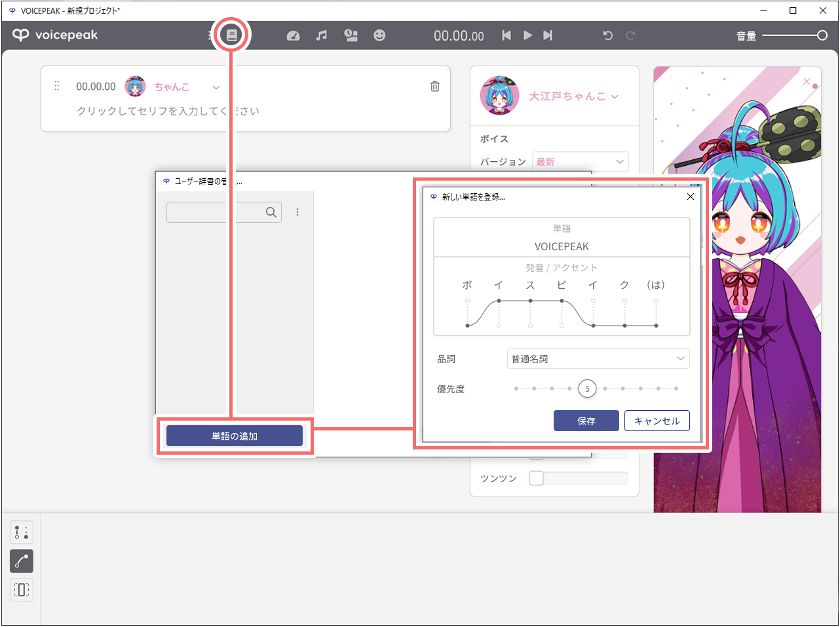The width and height of the screenshot is (840, 627).
Task: Click the rightmost 優先度 priority dot
Action: 676,389
